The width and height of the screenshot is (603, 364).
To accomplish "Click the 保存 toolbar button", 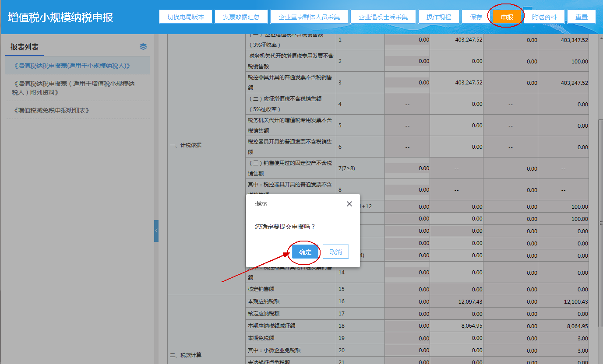I will pyautogui.click(x=476, y=17).
